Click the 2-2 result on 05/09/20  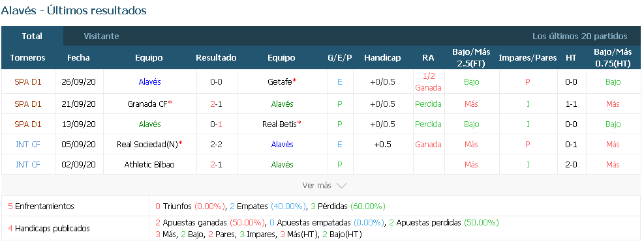(x=216, y=144)
